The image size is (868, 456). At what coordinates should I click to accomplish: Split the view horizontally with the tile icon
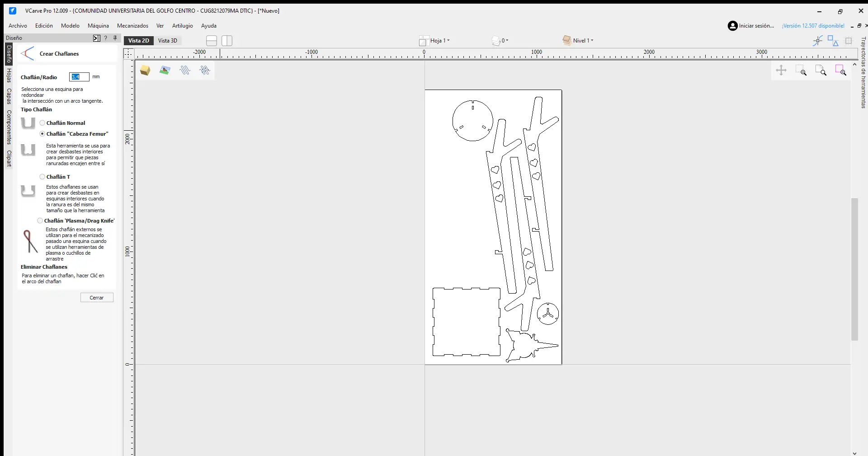point(212,41)
